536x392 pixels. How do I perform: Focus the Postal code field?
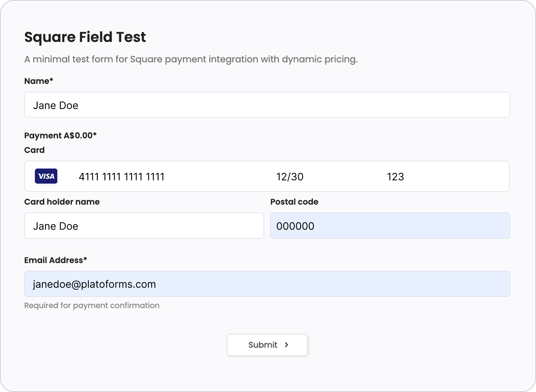click(390, 226)
